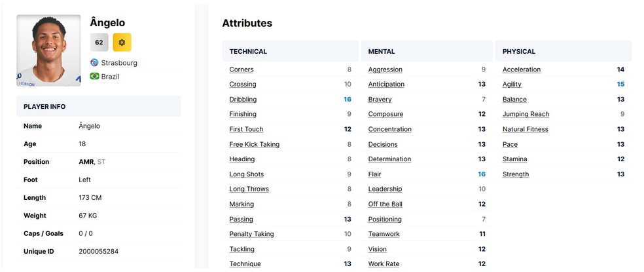The height and width of the screenshot is (272, 644).
Task: Open Ângelo's player photo
Action: point(48,50)
